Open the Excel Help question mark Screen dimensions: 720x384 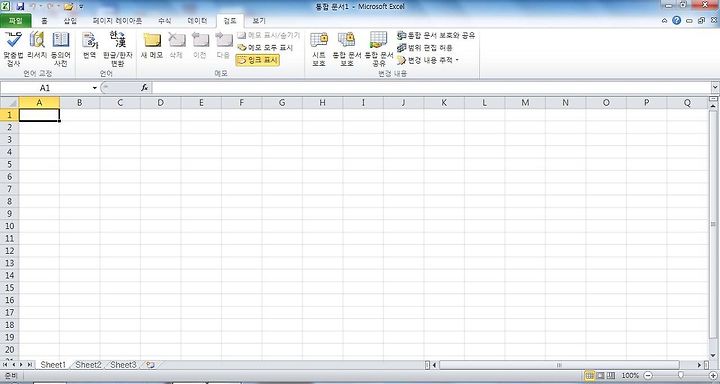pyautogui.click(x=676, y=20)
